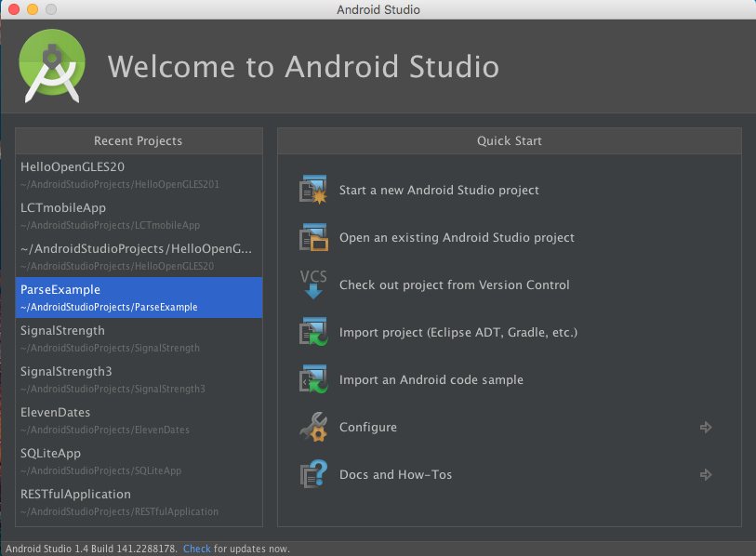756x556 pixels.
Task: Open recent project ElevenDates
Action: click(139, 420)
